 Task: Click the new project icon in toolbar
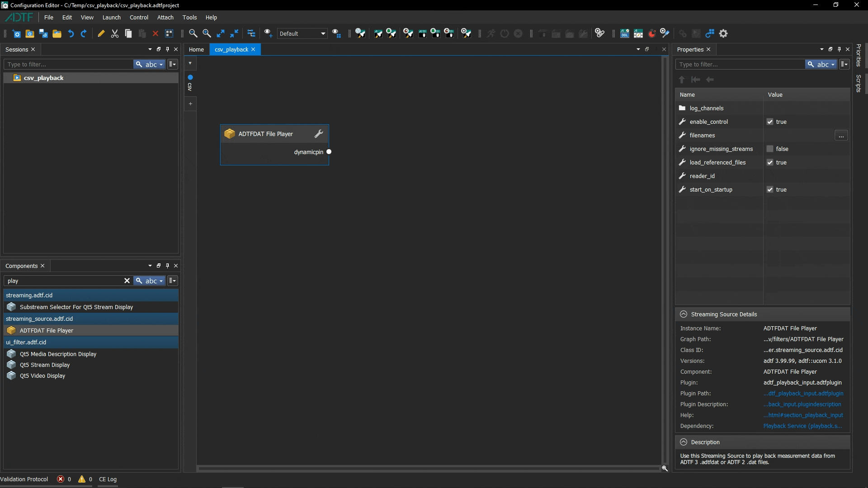click(x=16, y=33)
